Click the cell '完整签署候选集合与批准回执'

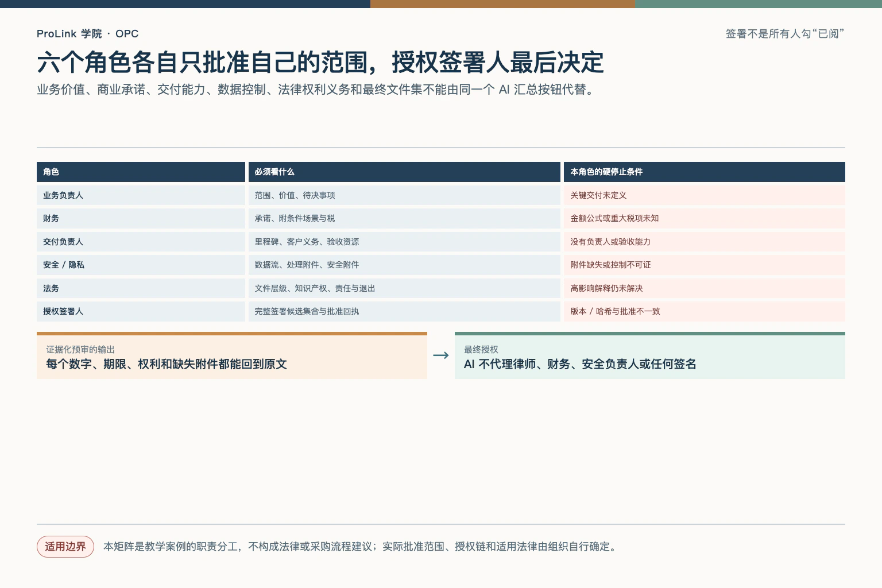pyautogui.click(x=404, y=311)
